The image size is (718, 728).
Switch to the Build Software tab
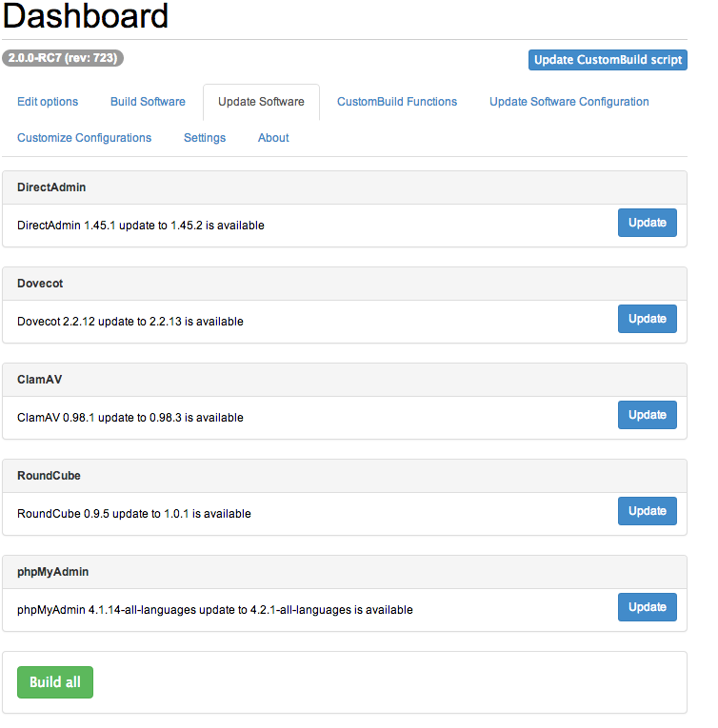(148, 102)
